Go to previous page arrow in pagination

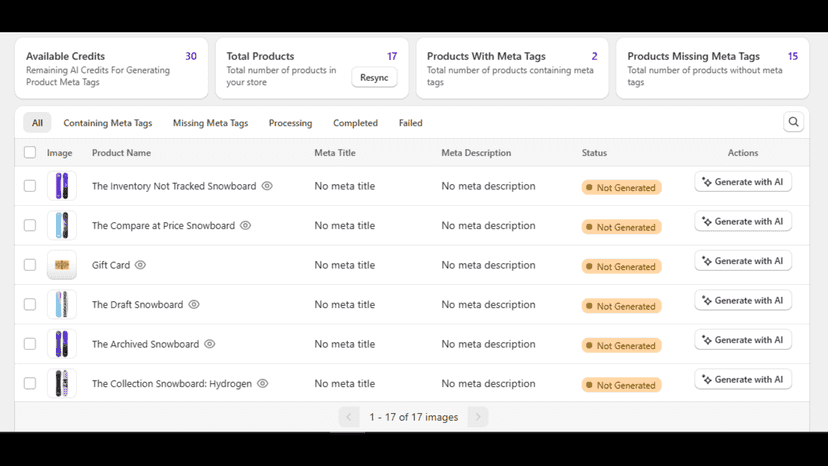click(x=349, y=417)
